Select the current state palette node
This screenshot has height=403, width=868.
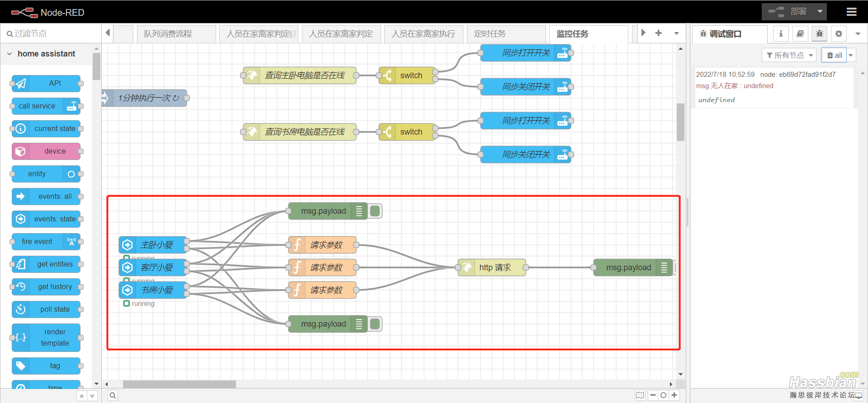46,129
